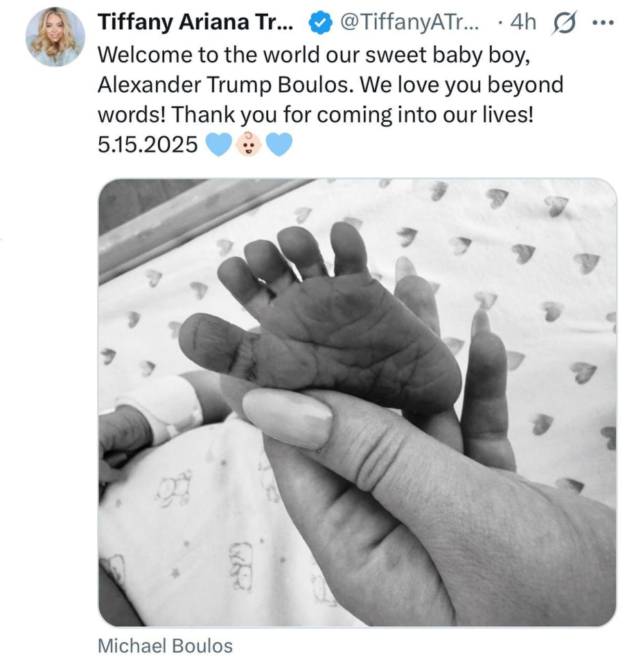Viewport: 643px width, 672px height.
Task: Click the first blue heart emoji
Action: 218,144
